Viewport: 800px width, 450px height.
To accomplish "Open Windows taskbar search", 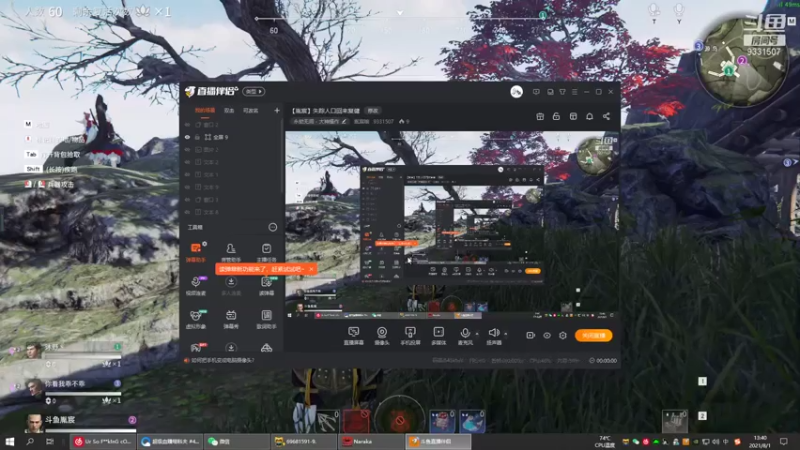I will click(x=30, y=441).
